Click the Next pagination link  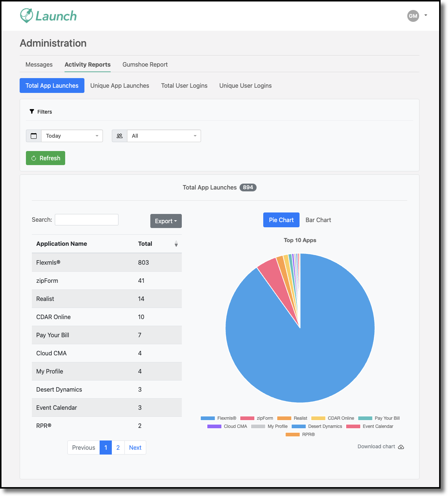tap(135, 448)
